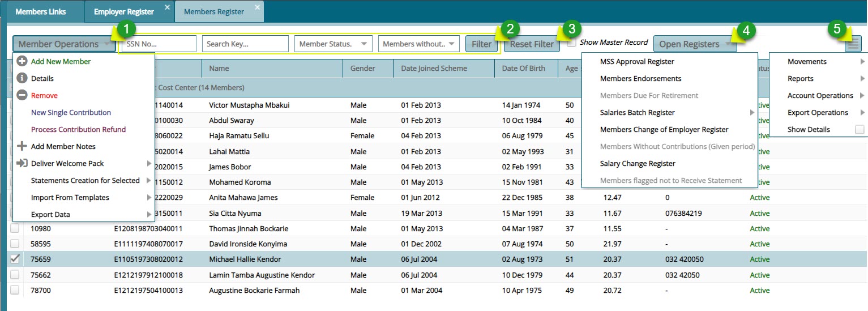
Task: Select New Single Contribution menu item
Action: (71, 113)
